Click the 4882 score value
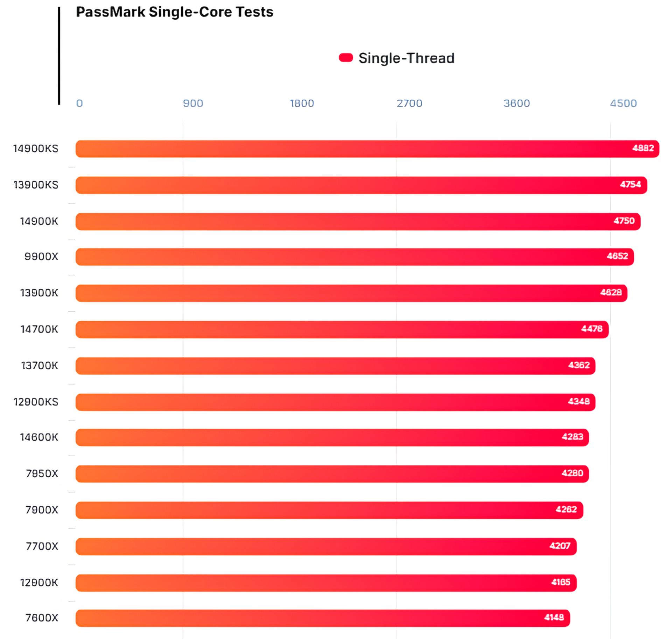This screenshot has width=672, height=639. coord(643,148)
